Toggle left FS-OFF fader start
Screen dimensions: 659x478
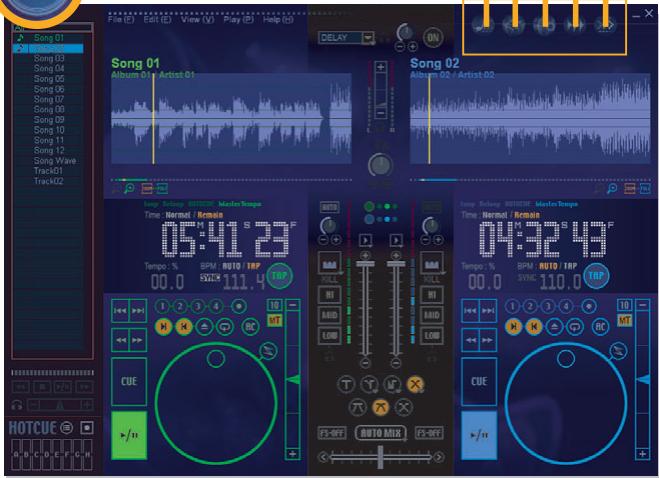(332, 433)
